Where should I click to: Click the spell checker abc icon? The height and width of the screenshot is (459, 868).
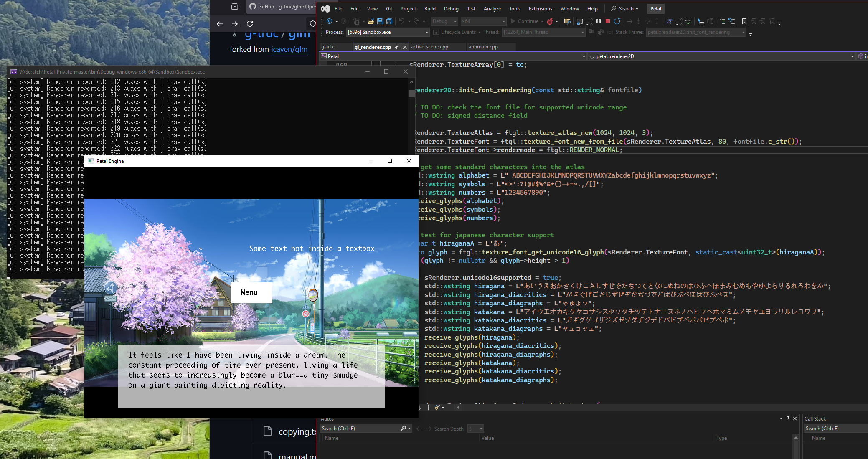[688, 21]
